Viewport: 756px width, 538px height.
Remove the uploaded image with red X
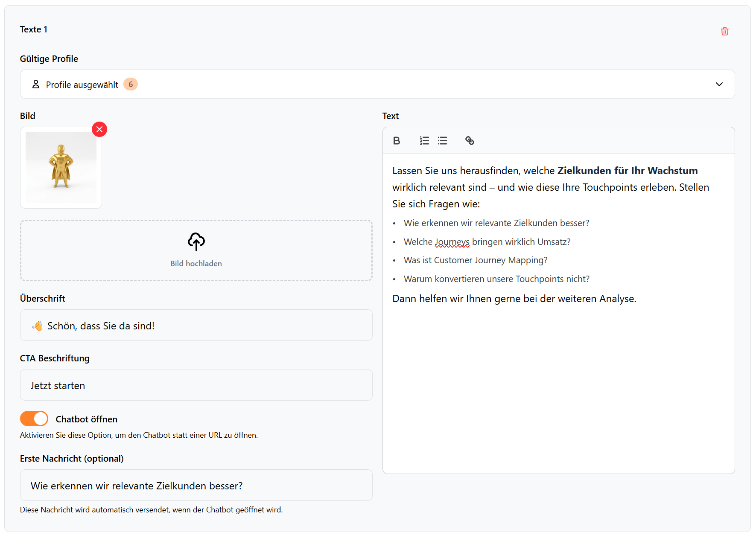(x=99, y=129)
